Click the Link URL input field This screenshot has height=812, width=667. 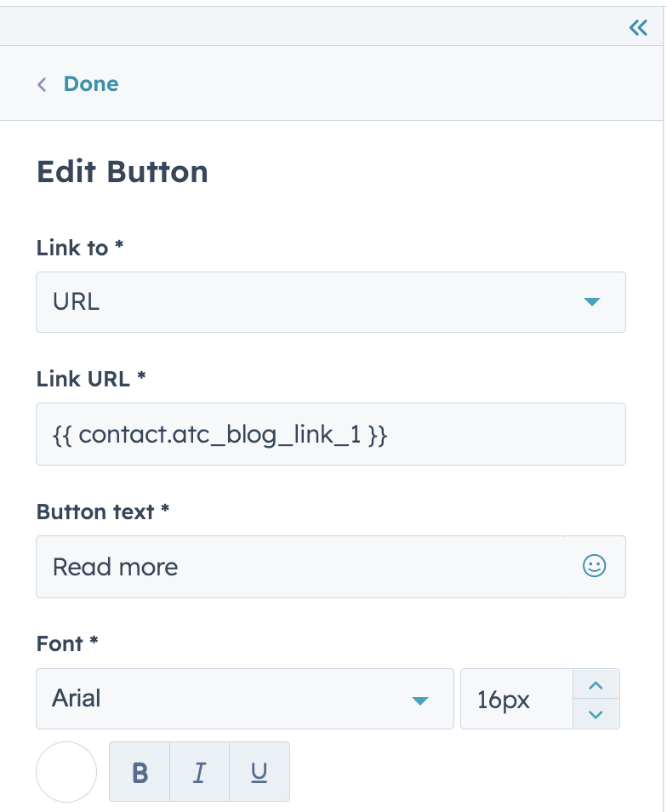(331, 434)
